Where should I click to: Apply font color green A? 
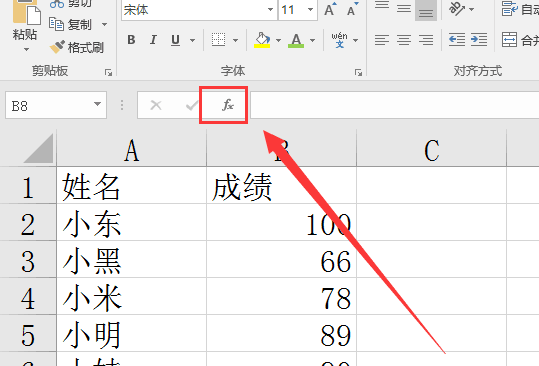pyautogui.click(x=296, y=40)
